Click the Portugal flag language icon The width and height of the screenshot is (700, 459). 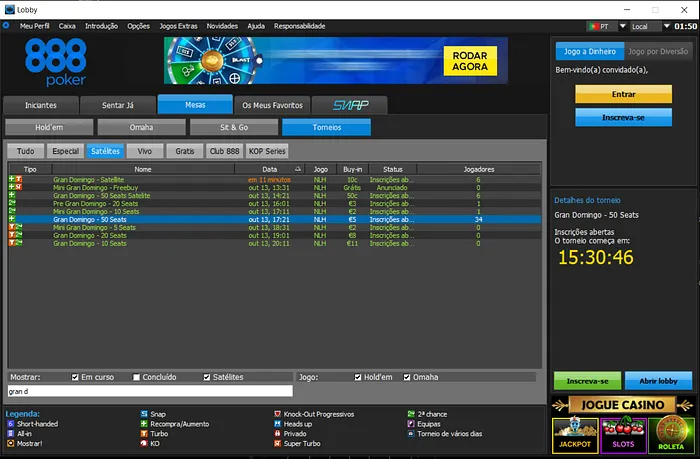[594, 26]
